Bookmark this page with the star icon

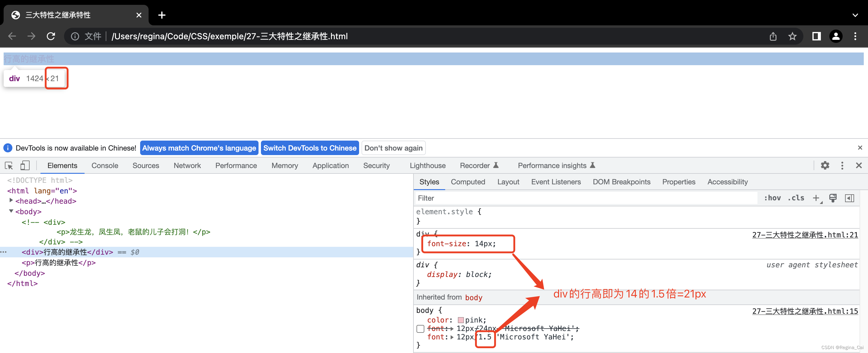[x=792, y=36]
